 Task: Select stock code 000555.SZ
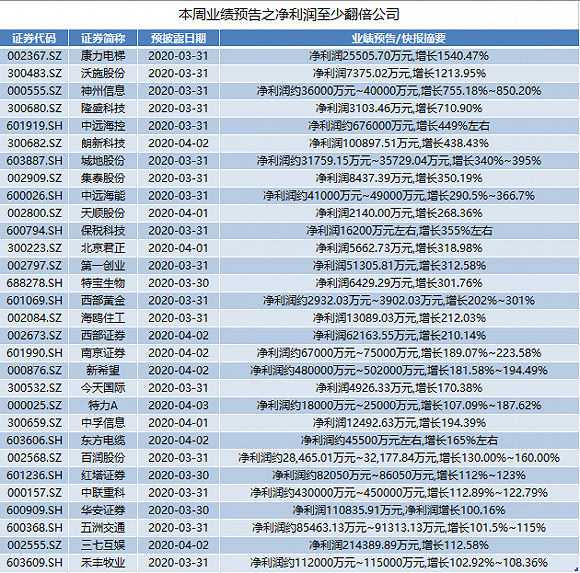tap(34, 91)
